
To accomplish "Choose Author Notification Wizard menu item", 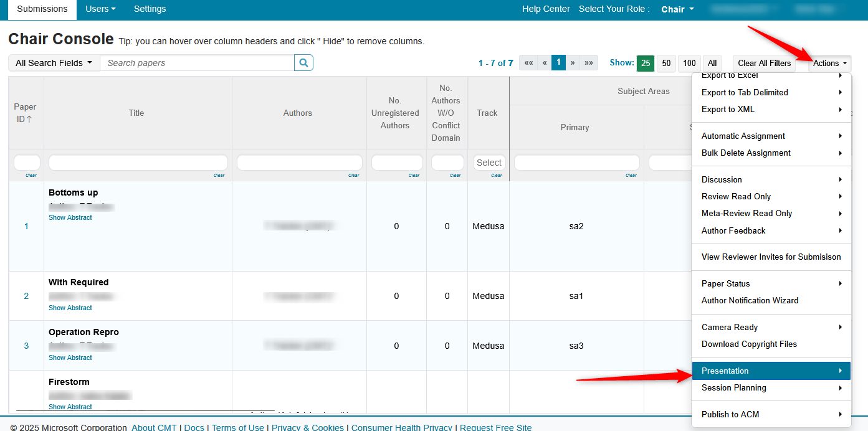I will pos(750,300).
